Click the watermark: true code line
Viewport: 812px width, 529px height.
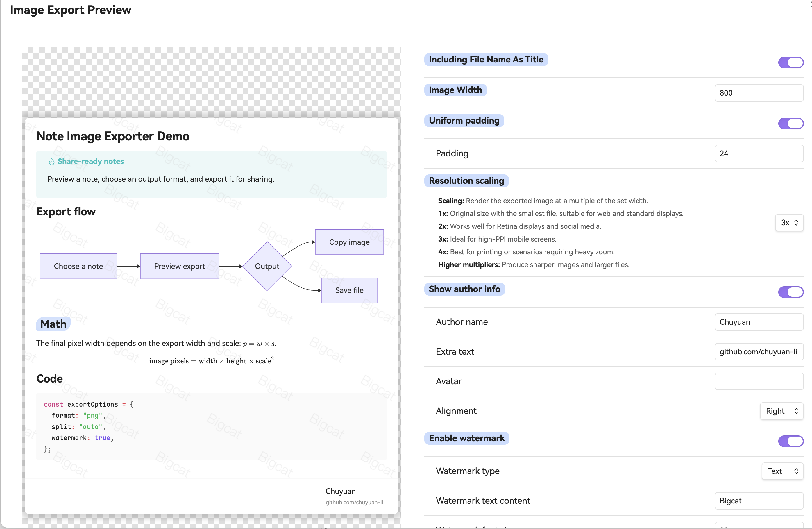[x=83, y=438]
